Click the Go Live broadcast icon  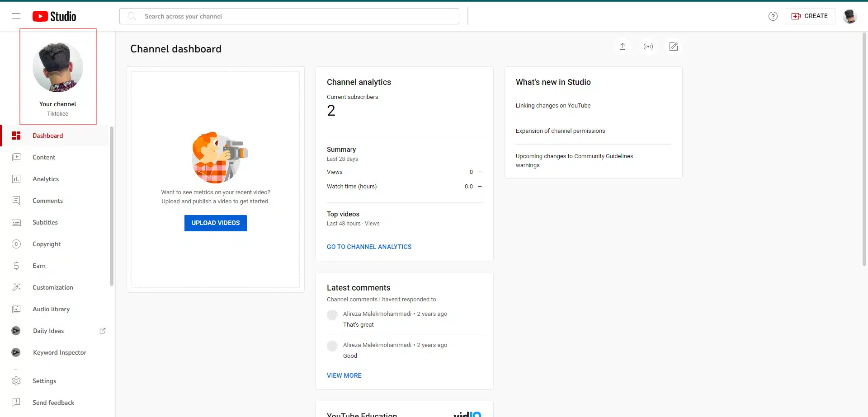(x=648, y=47)
